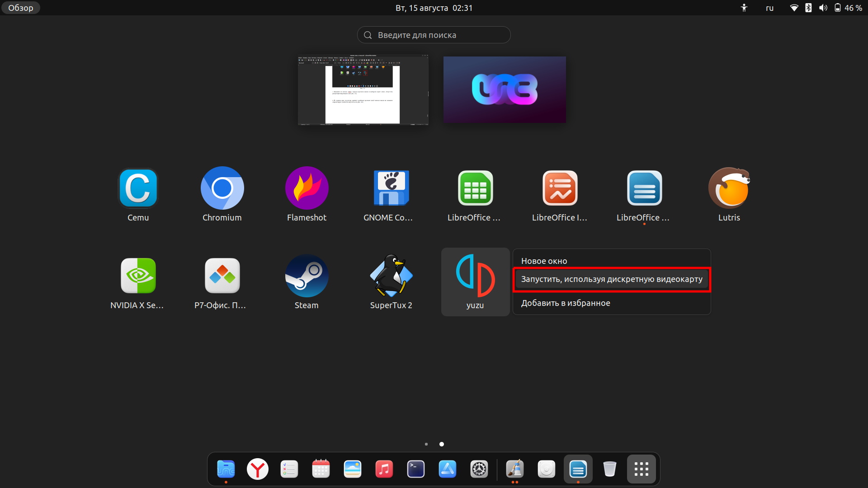Launch the red Music app in dock
Screen dimensions: 868x488
[384, 469]
